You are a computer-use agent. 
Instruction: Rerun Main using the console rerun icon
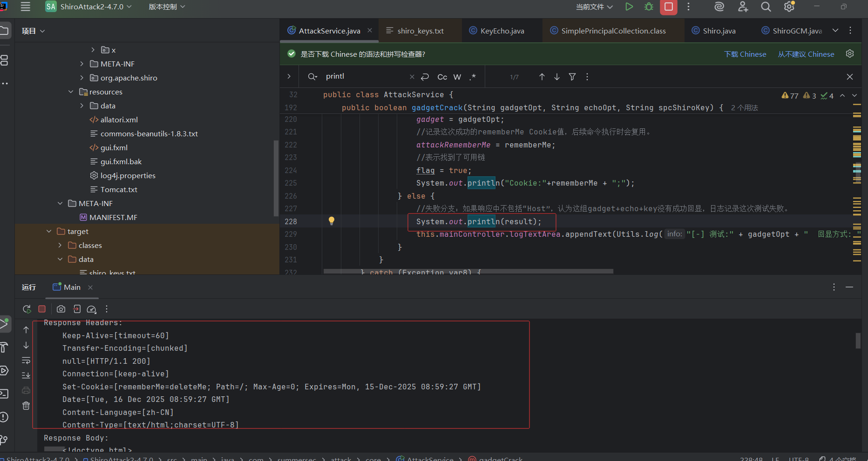pyautogui.click(x=27, y=309)
